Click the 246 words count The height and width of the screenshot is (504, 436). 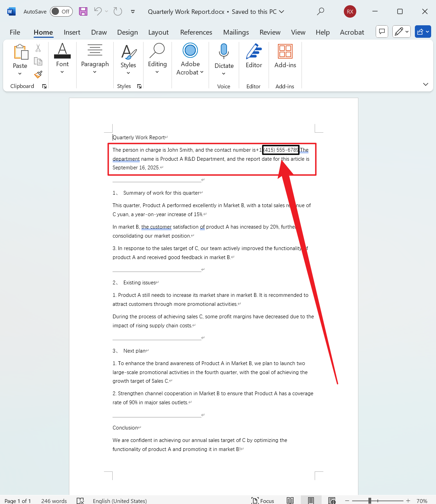coord(54,501)
